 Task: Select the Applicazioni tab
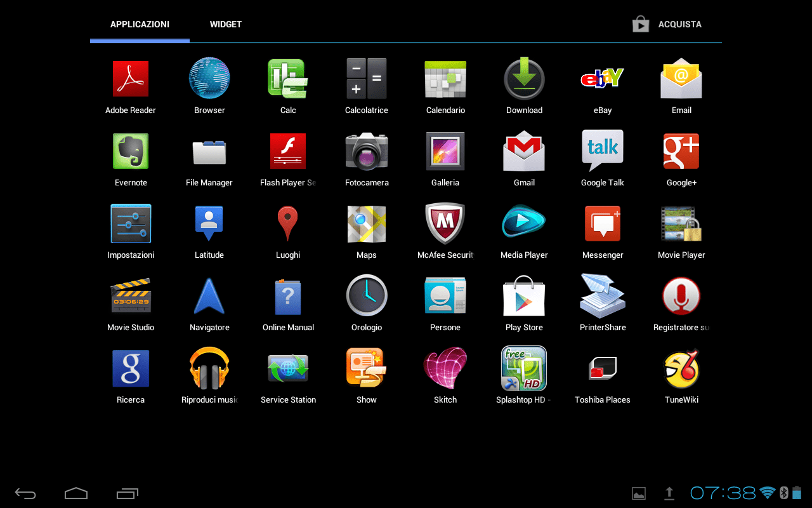pyautogui.click(x=140, y=24)
